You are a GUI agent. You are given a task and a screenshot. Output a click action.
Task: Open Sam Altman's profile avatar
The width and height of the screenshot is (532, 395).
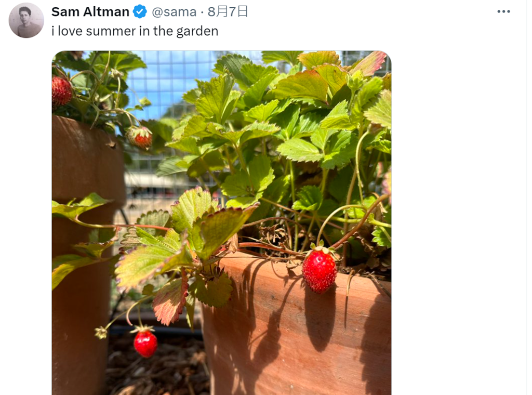click(x=26, y=20)
